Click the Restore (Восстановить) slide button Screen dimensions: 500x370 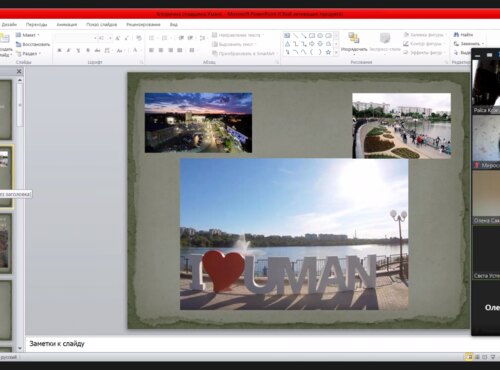[33, 44]
